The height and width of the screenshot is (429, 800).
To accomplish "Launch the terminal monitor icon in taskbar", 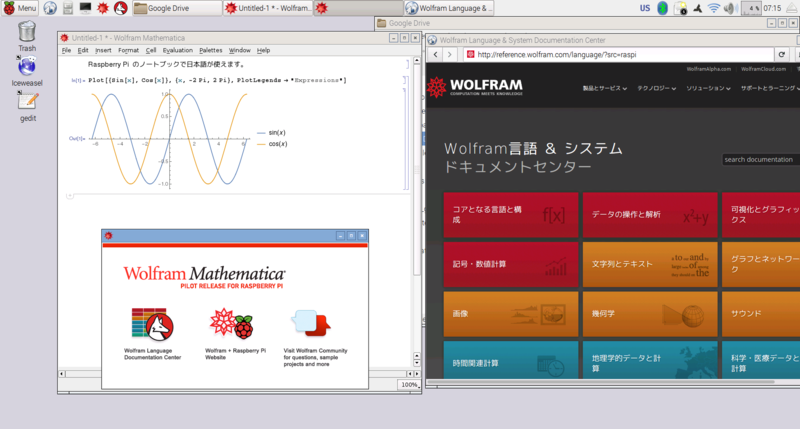I will point(85,8).
